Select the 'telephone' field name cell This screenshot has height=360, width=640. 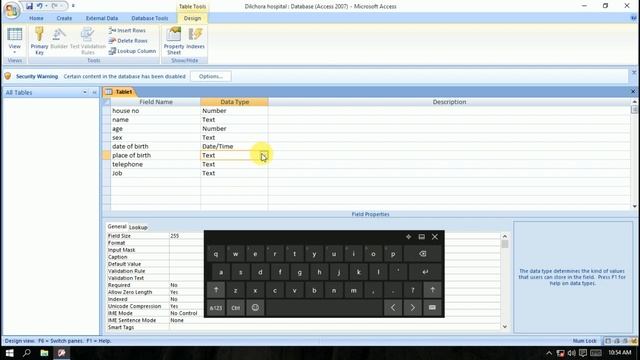point(156,164)
